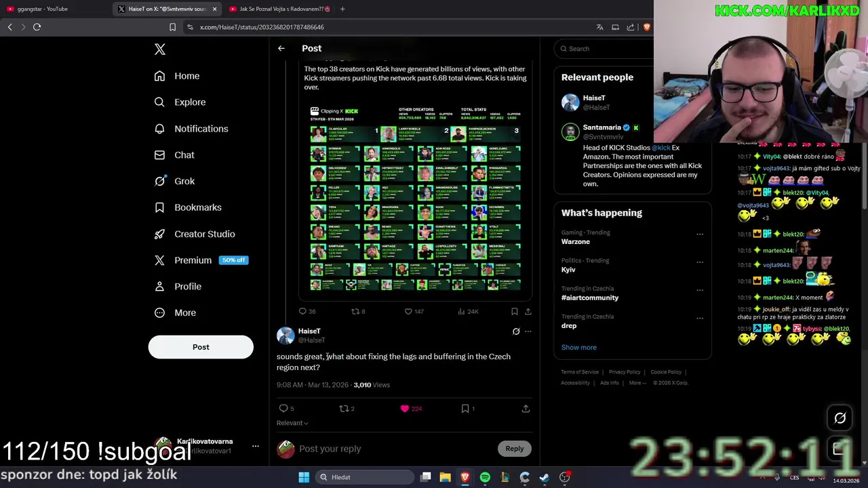Open more options for drep trend
868x488 pixels.
tap(700, 318)
